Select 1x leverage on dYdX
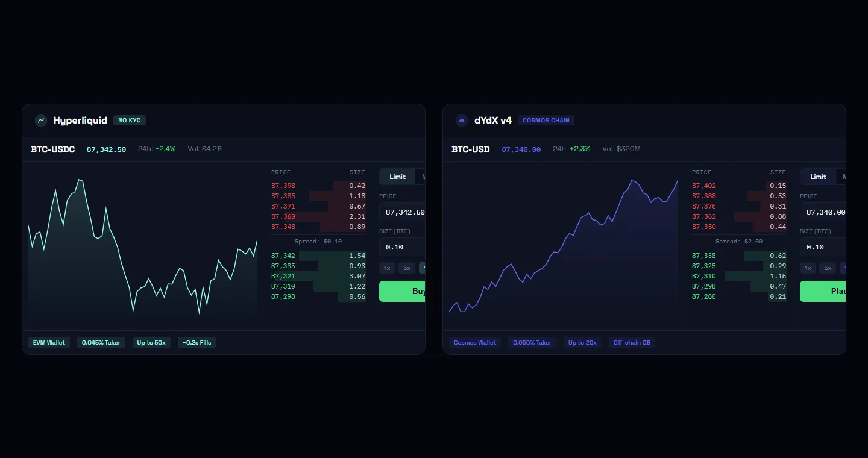Screen dimensions: 868x458 tap(808, 268)
